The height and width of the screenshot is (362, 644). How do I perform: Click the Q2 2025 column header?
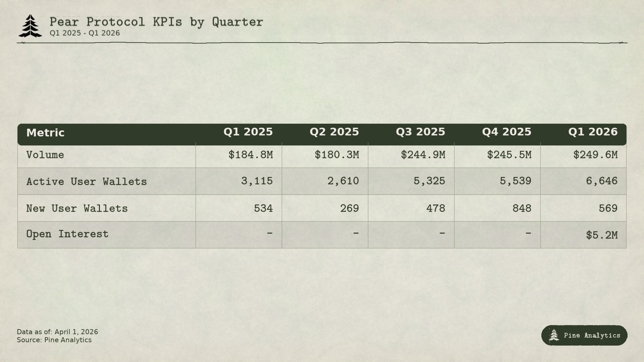[x=334, y=132]
